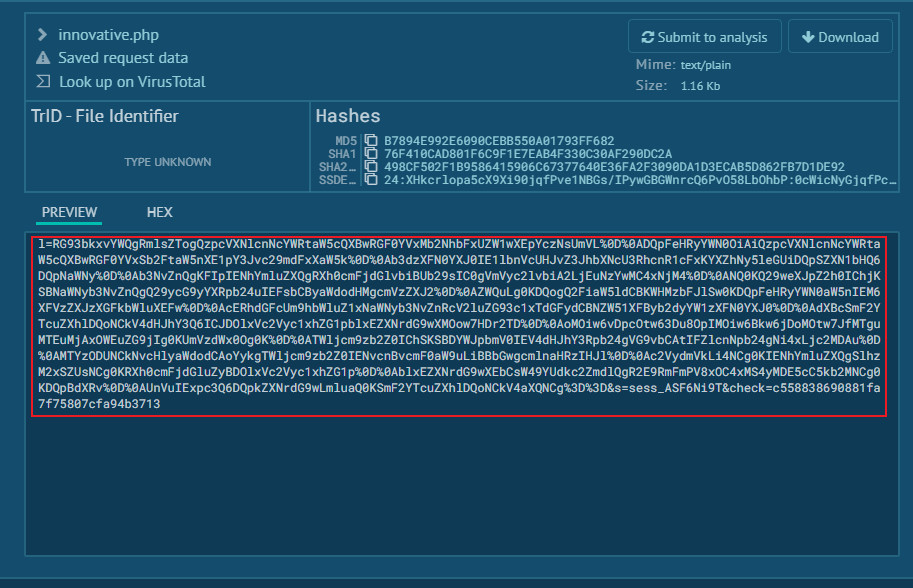913x588 pixels.
Task: Click the SHA256 hash string
Action: pos(614,167)
